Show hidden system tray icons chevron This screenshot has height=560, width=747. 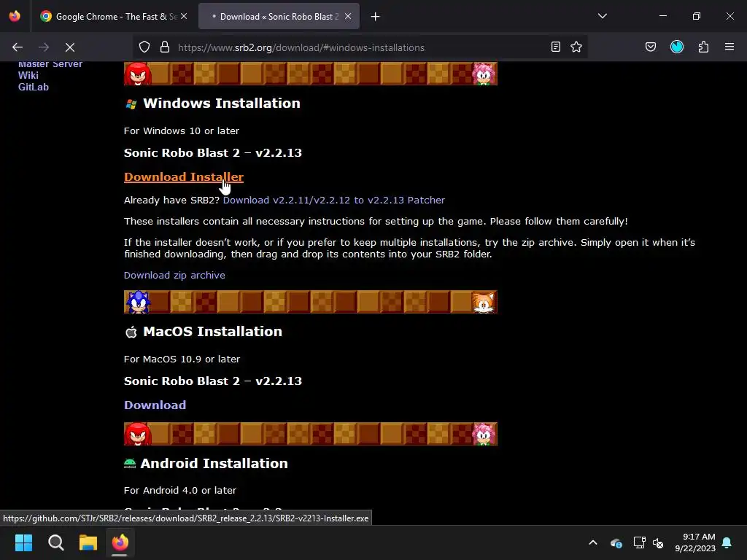tap(593, 542)
